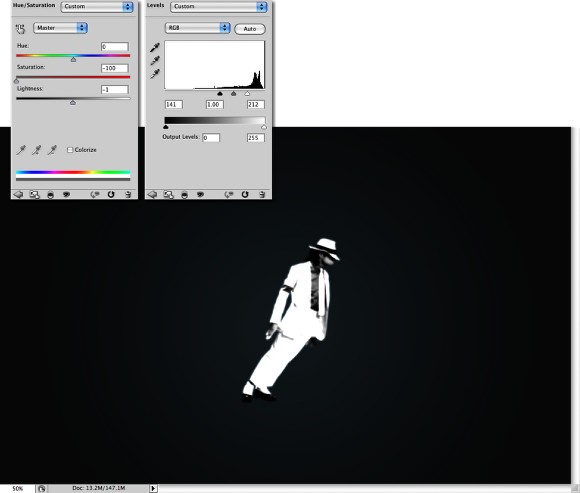Click the output white level slider

264,127
